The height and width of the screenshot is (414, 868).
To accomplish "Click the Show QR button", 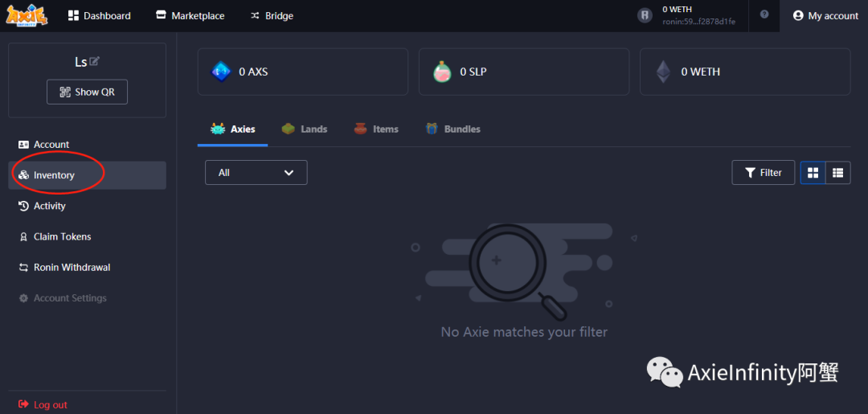I will click(87, 92).
